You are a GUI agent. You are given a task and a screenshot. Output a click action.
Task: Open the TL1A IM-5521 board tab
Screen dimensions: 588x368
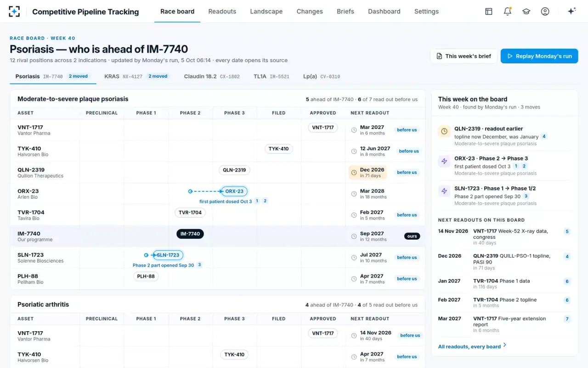(271, 76)
